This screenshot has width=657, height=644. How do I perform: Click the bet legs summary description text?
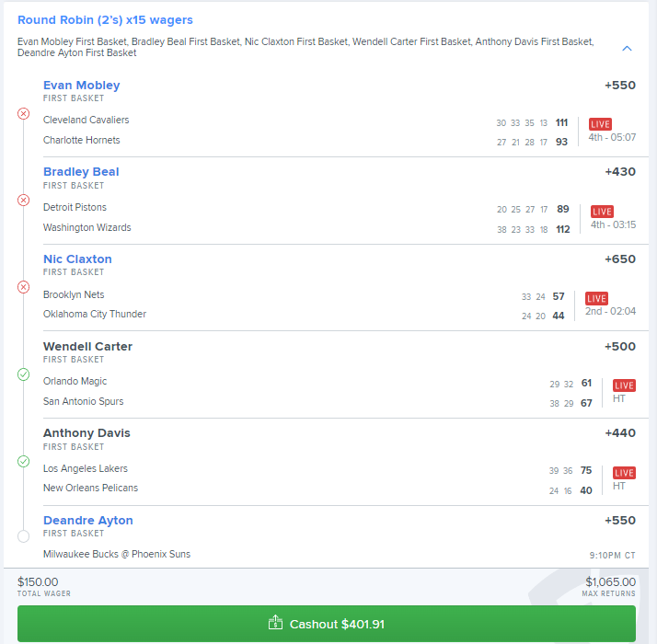pyautogui.click(x=305, y=47)
